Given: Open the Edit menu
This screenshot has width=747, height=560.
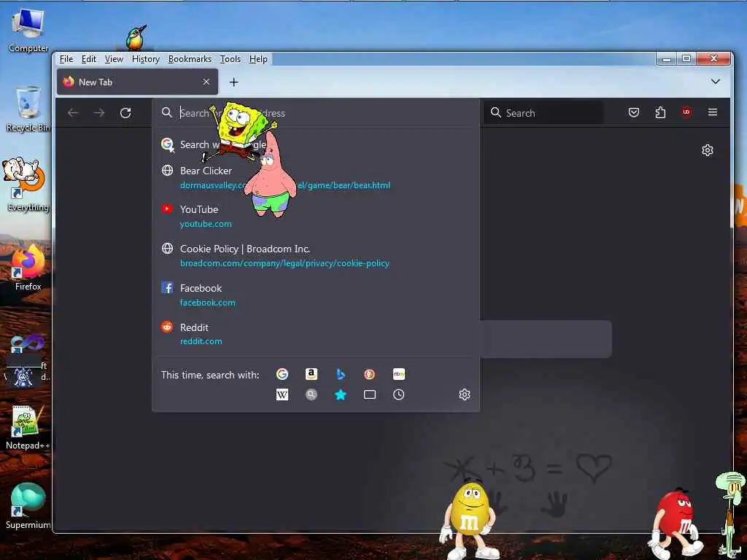Looking at the screenshot, I should click(x=88, y=59).
